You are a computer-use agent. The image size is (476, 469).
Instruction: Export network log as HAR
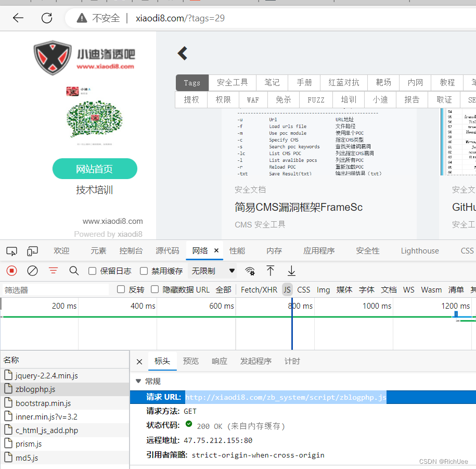pyautogui.click(x=291, y=271)
